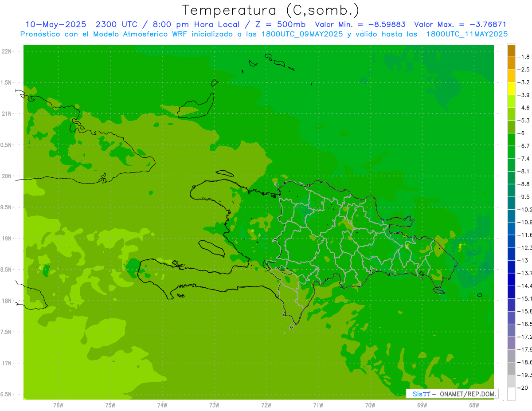532x411 pixels.
Task: Click the 'Valor Min. = -8.59883' value
Action: click(360, 25)
